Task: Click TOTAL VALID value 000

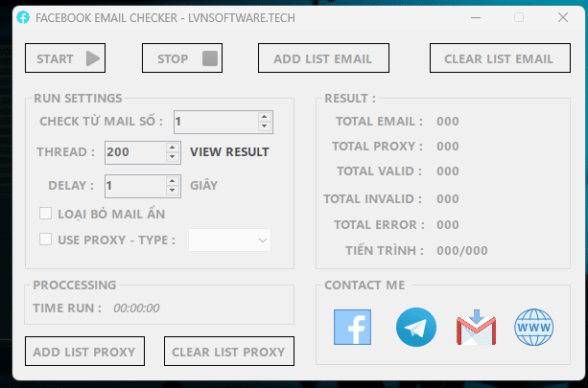Action: [448, 171]
